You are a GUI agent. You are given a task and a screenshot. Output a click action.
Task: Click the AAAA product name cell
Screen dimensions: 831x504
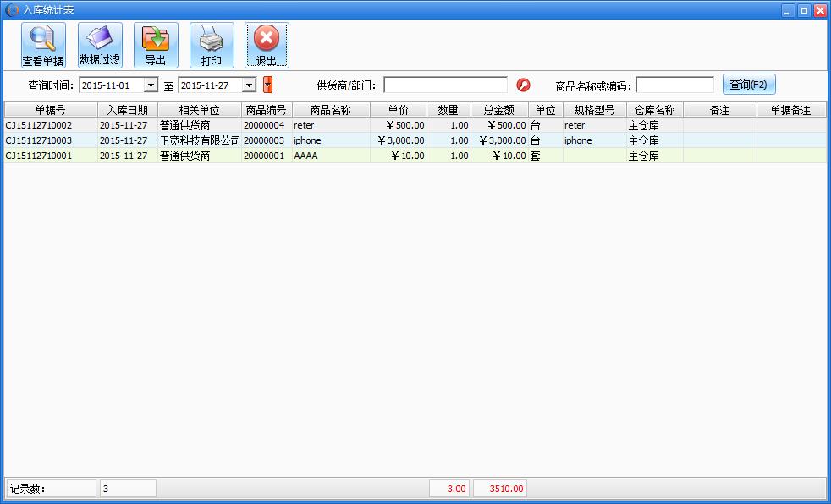pyautogui.click(x=331, y=156)
